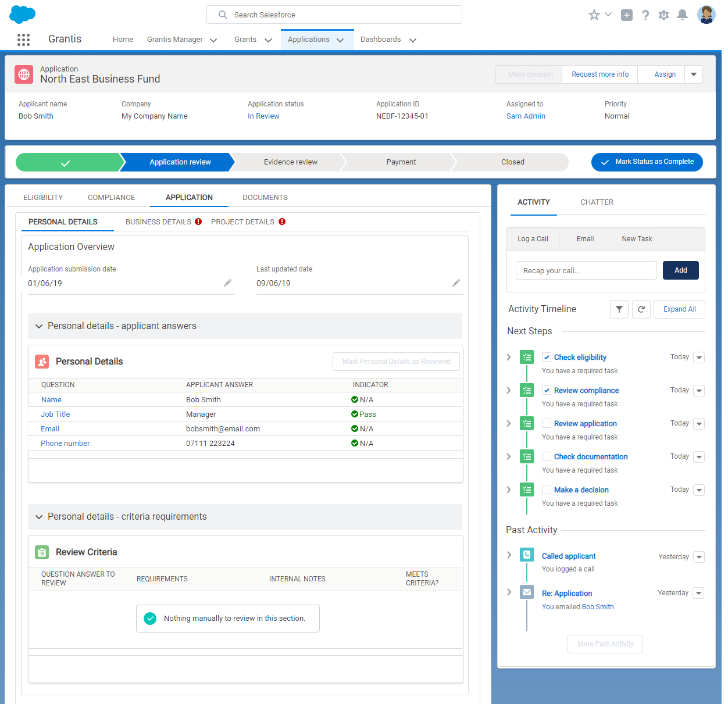Click the Project Details error indicator
This screenshot has height=704, width=728.
(282, 221)
